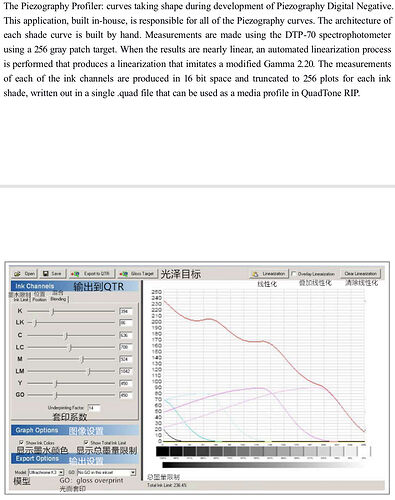The image size is (395, 500).
Task: Click the black patch in the gray strip
Action: click(163, 451)
